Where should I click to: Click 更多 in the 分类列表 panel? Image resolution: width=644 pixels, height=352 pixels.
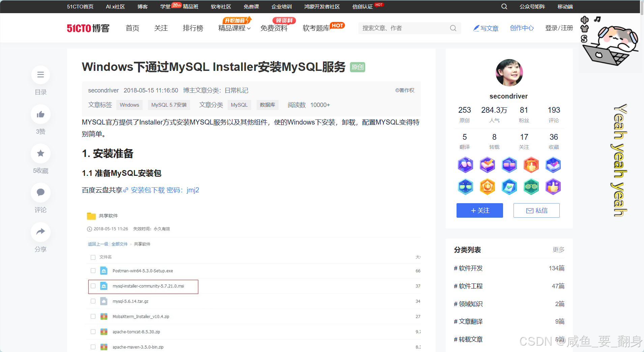pos(558,249)
